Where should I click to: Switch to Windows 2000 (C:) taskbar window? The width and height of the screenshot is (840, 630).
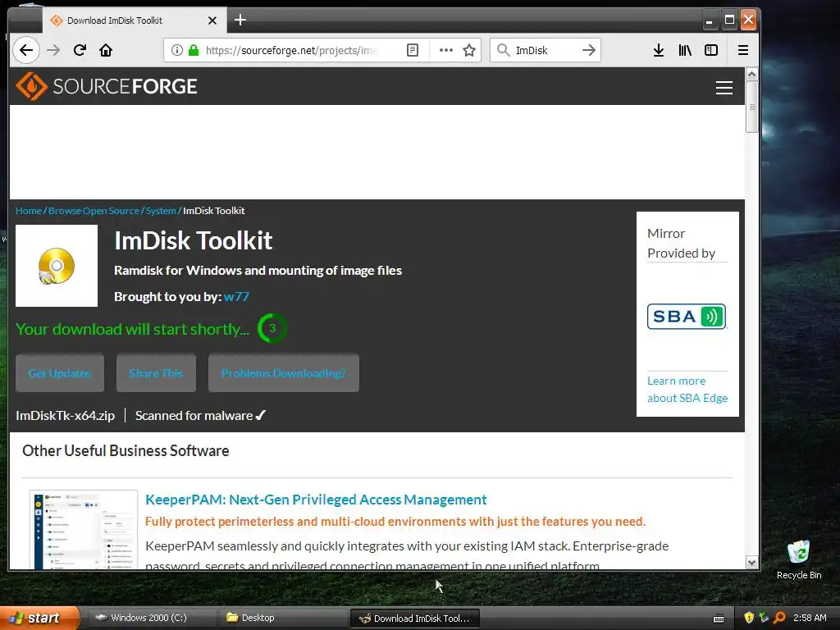click(x=150, y=619)
